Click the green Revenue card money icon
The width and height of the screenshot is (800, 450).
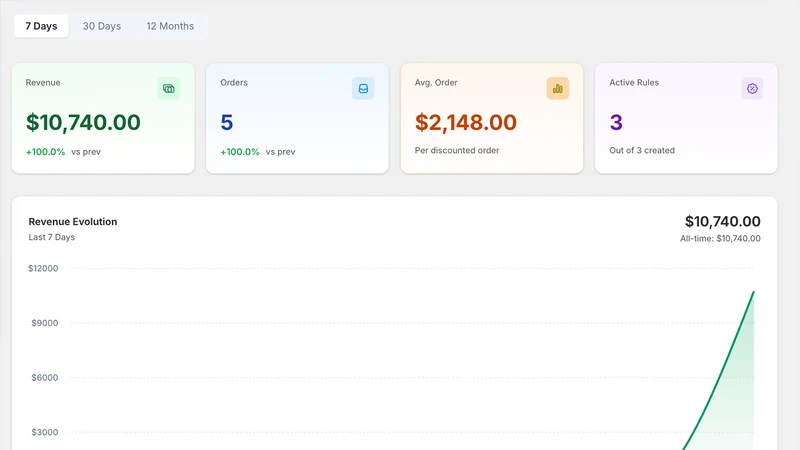coord(168,89)
